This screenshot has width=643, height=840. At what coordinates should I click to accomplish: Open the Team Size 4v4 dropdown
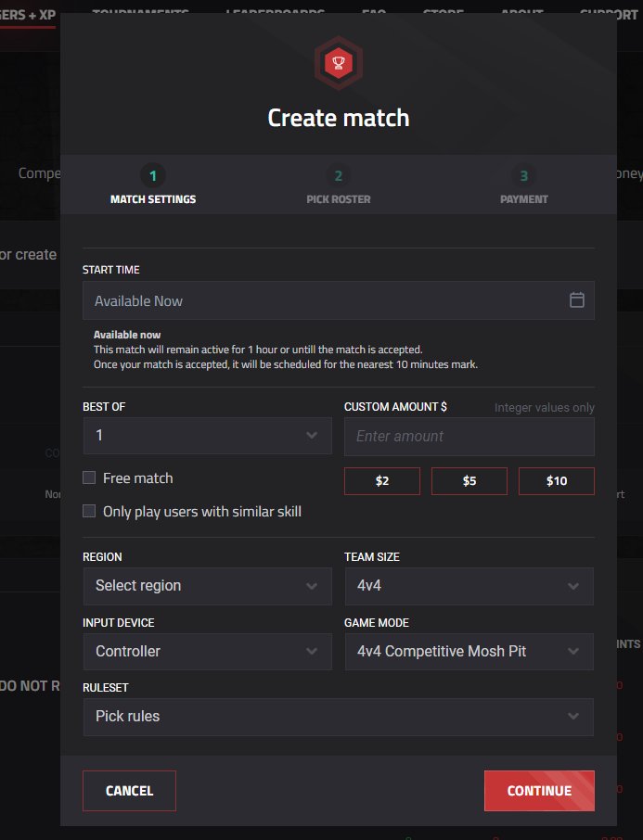point(469,586)
